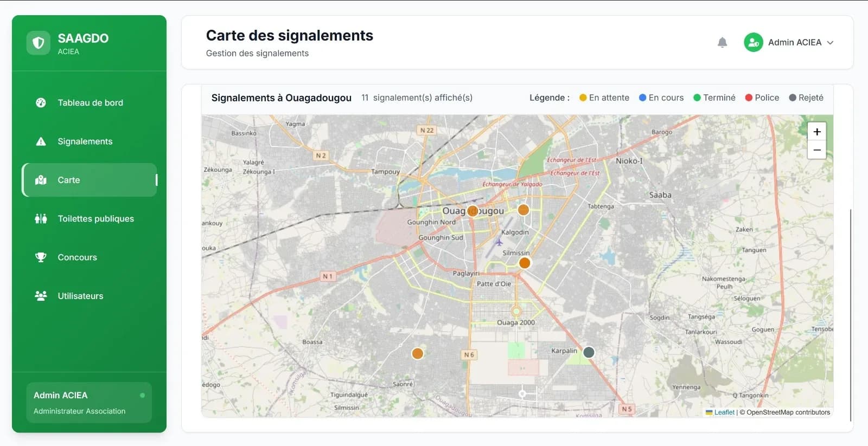868x446 pixels.
Task: Click the 'Légende :' label
Action: click(550, 98)
